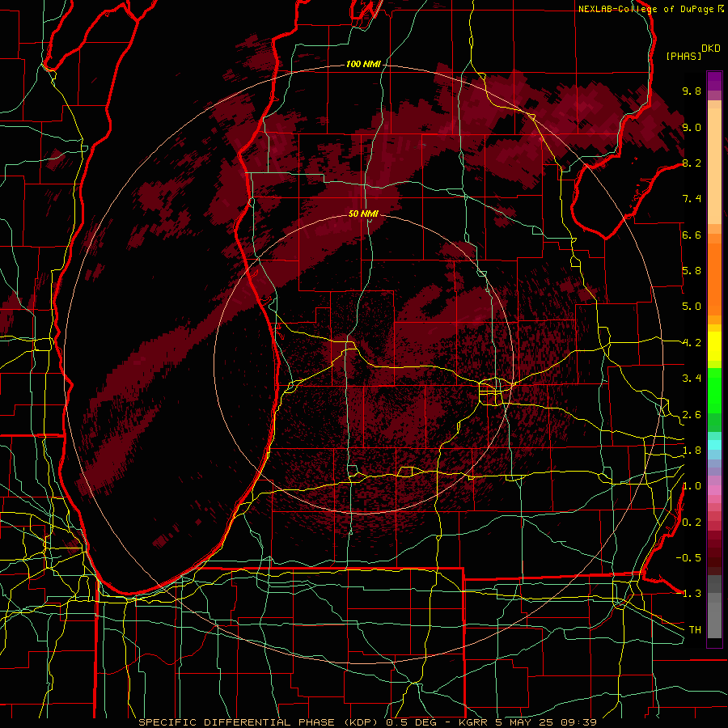Click the [PHAS] legend heading
728x728 pixels.
[684, 56]
